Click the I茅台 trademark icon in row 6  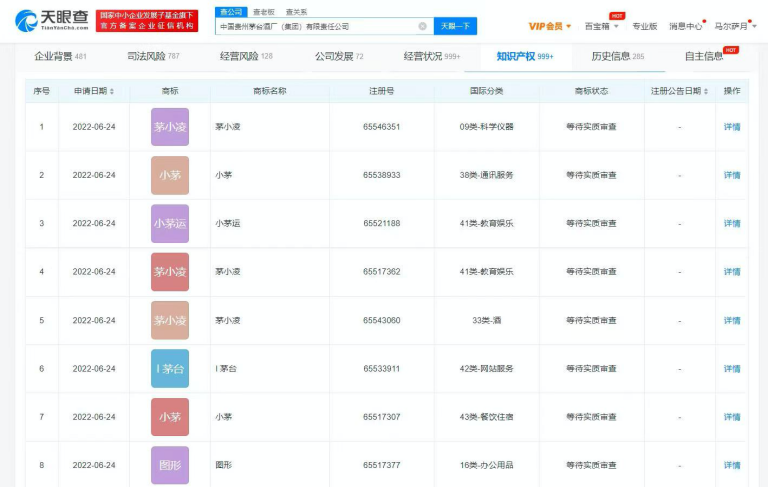click(169, 369)
